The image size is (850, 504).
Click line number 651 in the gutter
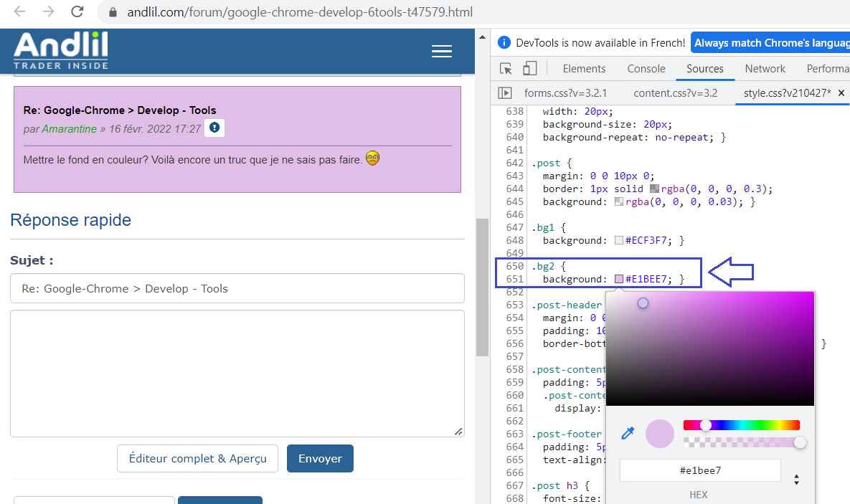point(514,279)
